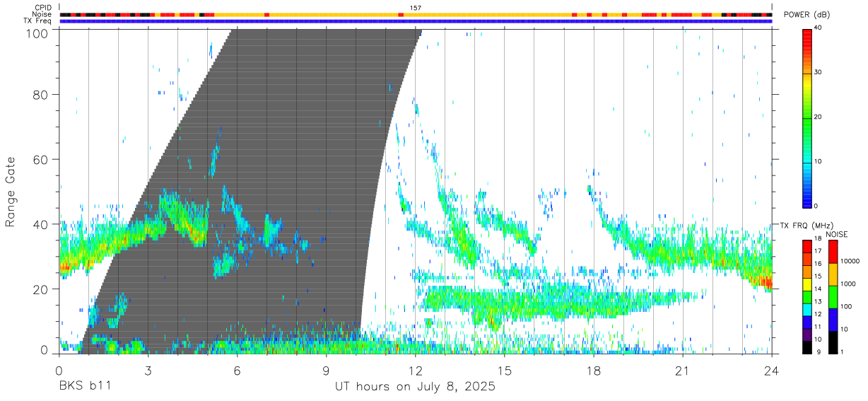Click the 12 hour tick label on the time axis

tap(415, 370)
